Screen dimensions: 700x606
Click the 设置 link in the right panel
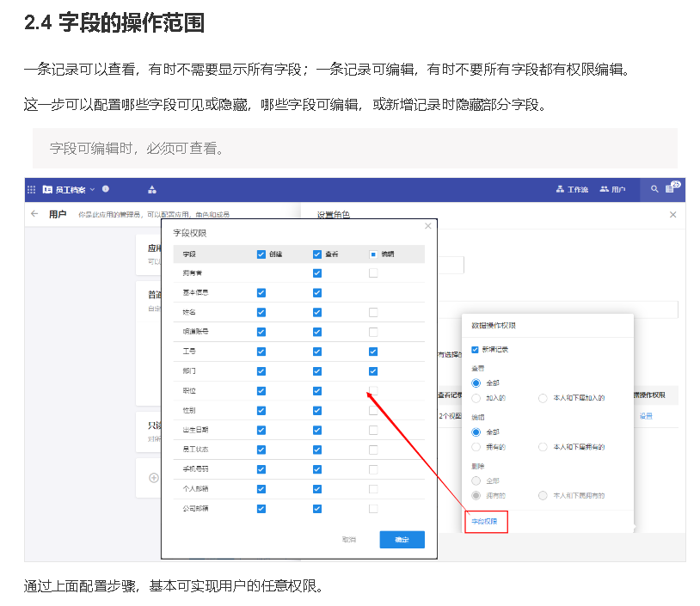648,414
